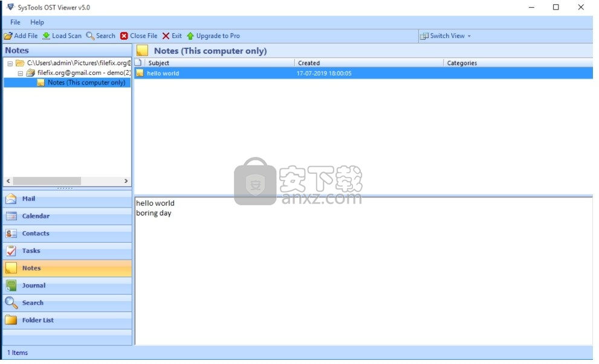Click the Add File folder icon

coord(8,36)
